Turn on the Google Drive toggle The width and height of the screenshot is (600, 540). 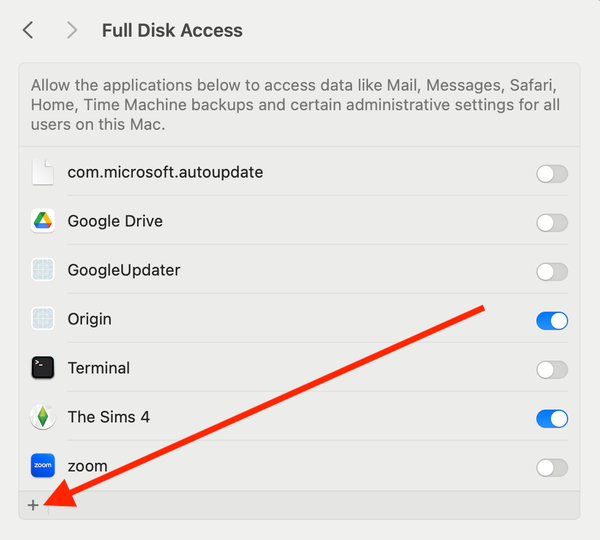pos(551,223)
